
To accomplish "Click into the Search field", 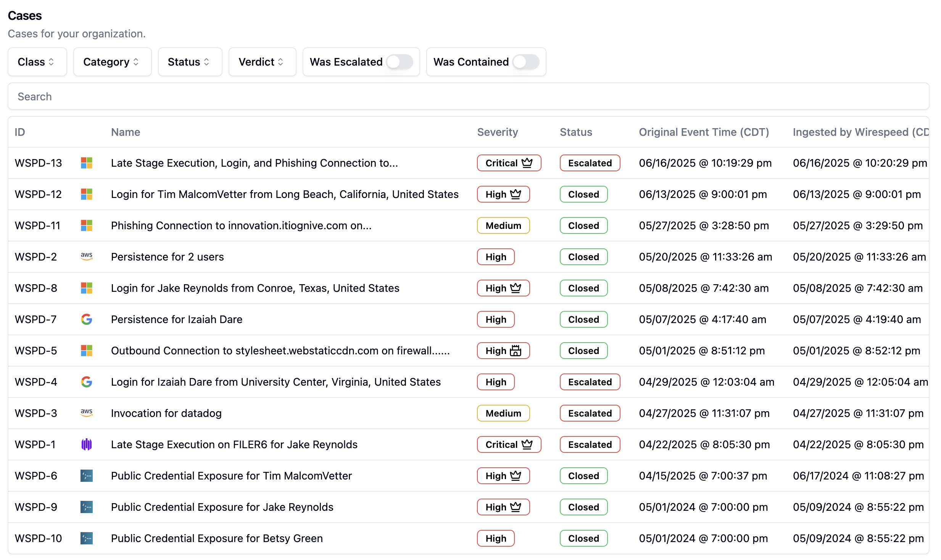I will click(468, 97).
